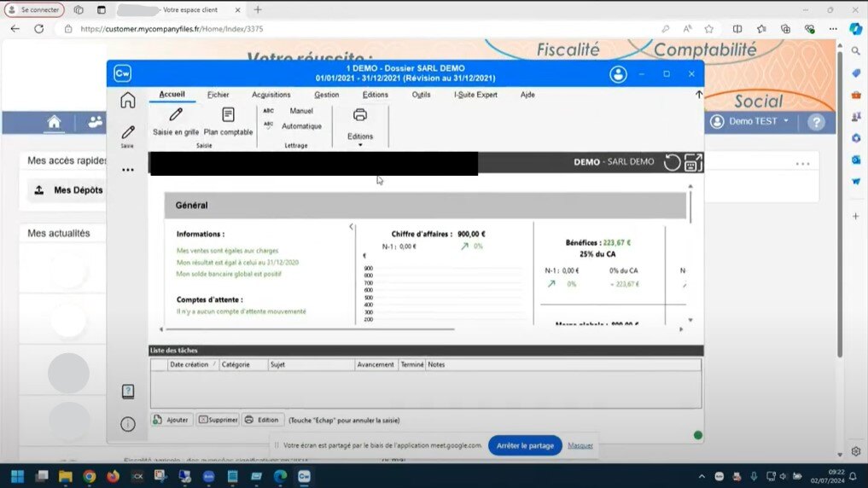Viewport: 868px width, 488px height.
Task: Open Saisie en grille tool
Action: (175, 121)
